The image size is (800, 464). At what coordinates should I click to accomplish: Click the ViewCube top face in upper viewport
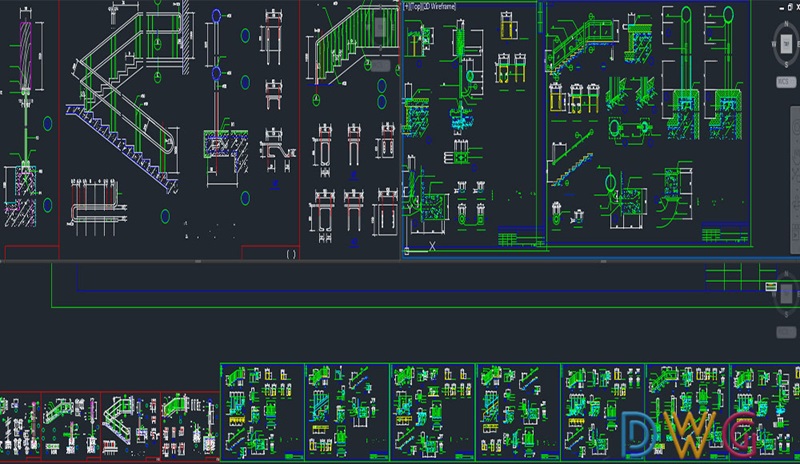pos(786,44)
